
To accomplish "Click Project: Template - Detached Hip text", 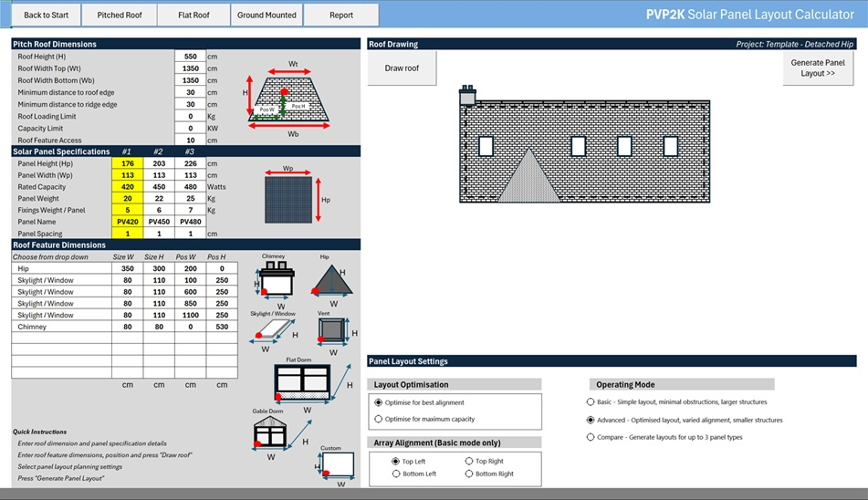I will pos(794,44).
